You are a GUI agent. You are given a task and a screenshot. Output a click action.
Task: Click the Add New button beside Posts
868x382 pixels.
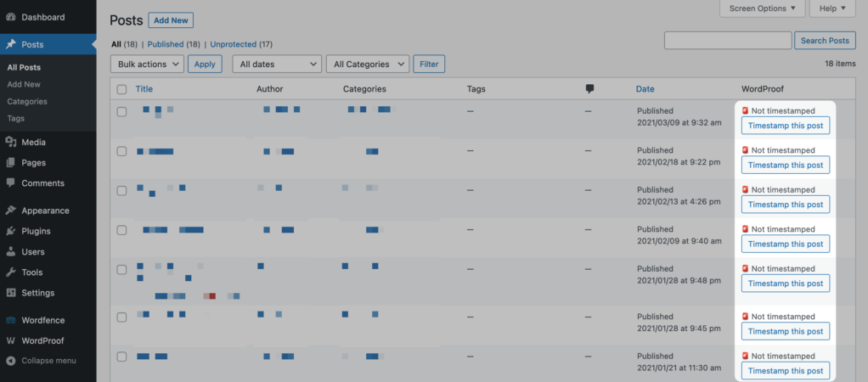coord(171,20)
